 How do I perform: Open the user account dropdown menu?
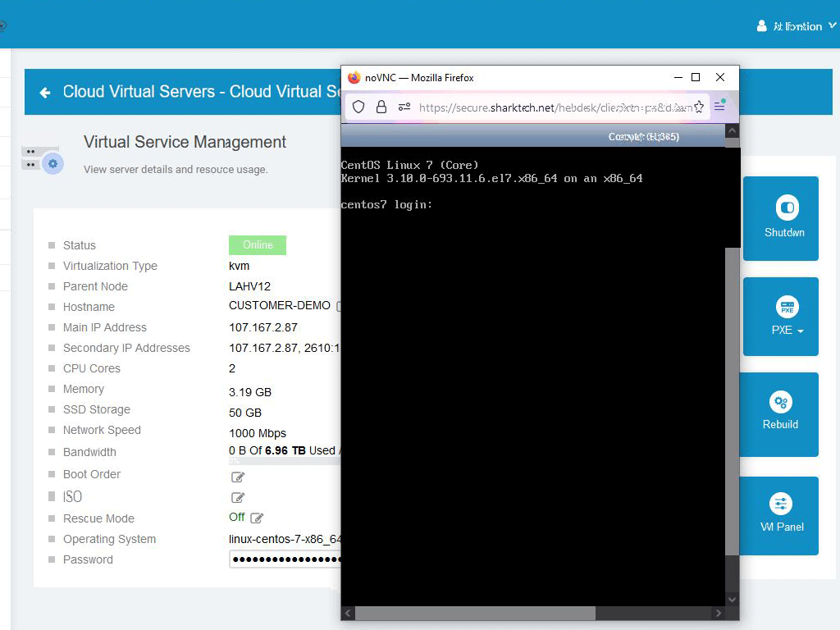[x=797, y=25]
